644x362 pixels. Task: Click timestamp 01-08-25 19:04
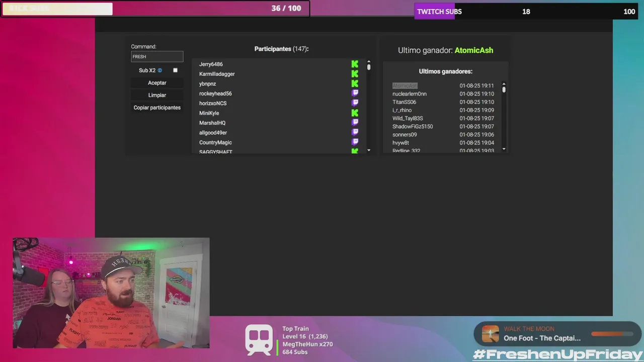[x=476, y=143]
